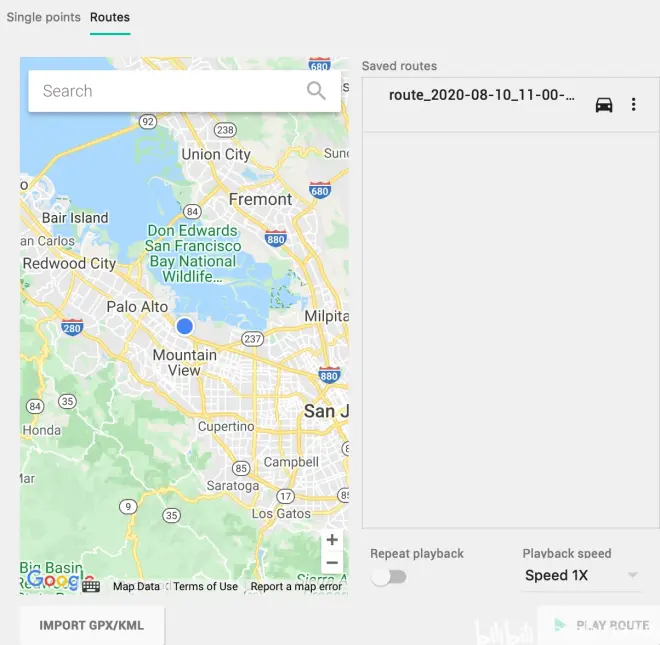Click the Google logo on the map
Viewport: 660px width, 645px height.
[x=52, y=580]
